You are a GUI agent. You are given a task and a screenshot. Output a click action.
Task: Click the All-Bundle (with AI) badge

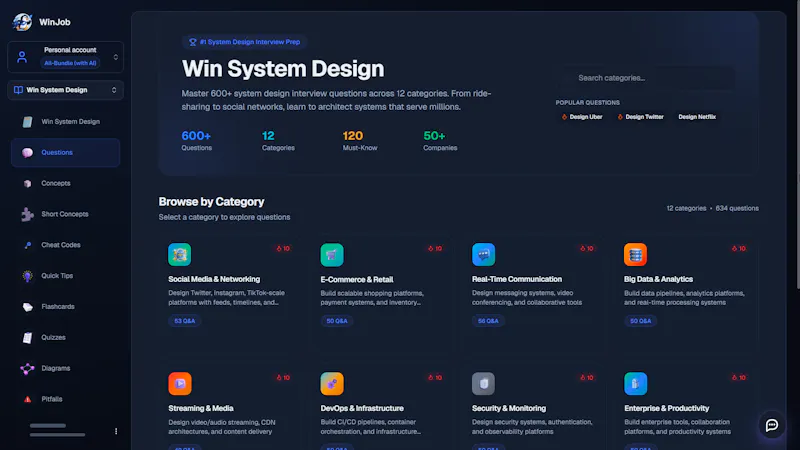click(70, 63)
